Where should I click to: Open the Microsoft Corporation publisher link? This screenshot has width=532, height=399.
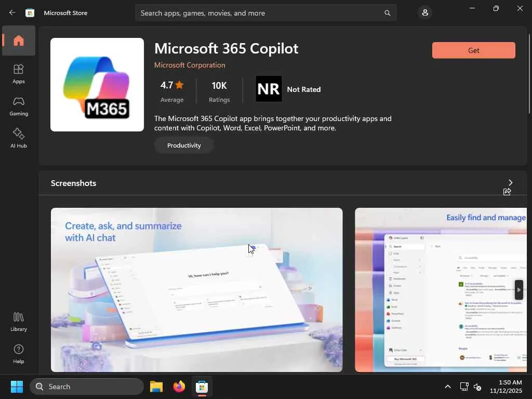pos(190,65)
